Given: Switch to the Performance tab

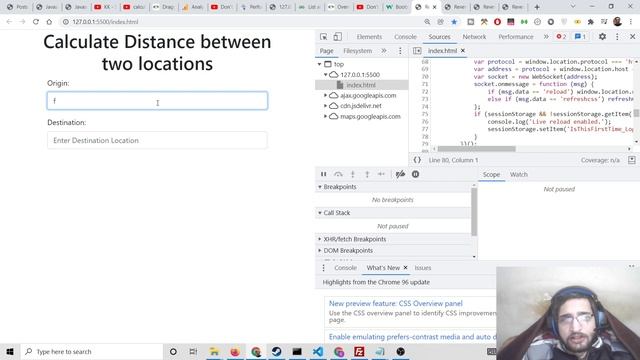Looking at the screenshot, I should click(516, 37).
